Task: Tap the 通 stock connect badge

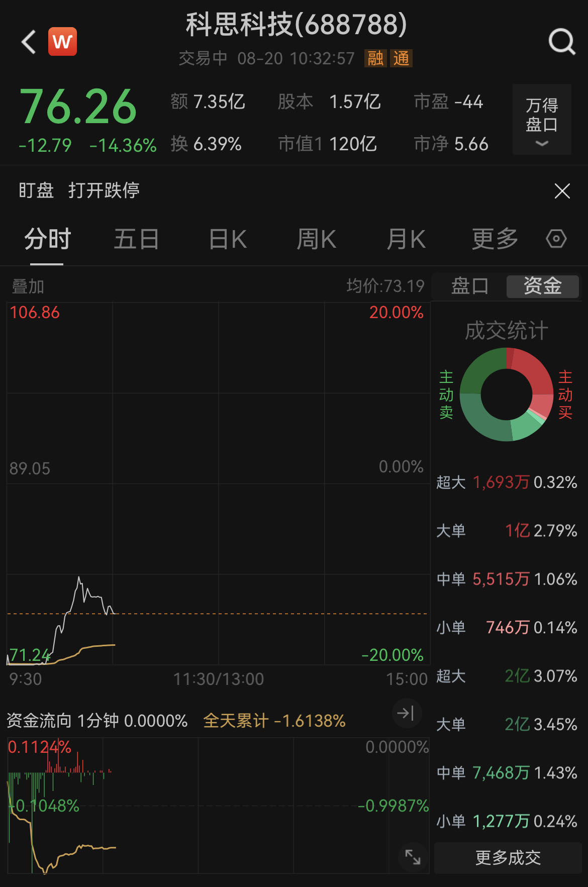Action: coord(401,59)
